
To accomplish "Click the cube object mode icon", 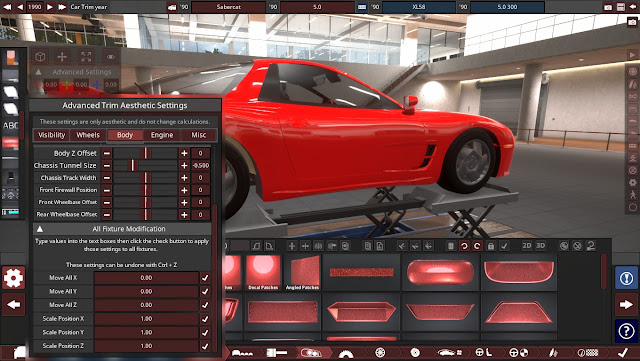I will pyautogui.click(x=40, y=57).
